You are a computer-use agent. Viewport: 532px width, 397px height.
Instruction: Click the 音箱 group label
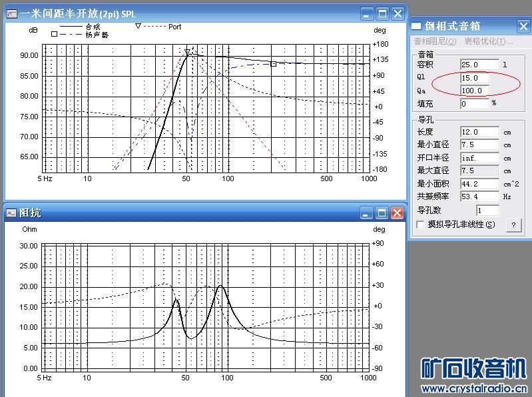[x=425, y=55]
